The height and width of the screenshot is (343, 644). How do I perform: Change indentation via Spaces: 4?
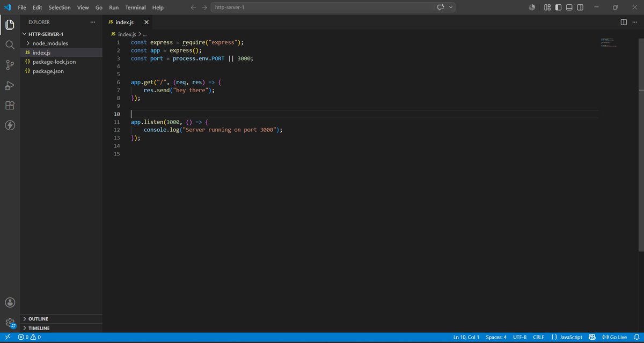pos(496,337)
